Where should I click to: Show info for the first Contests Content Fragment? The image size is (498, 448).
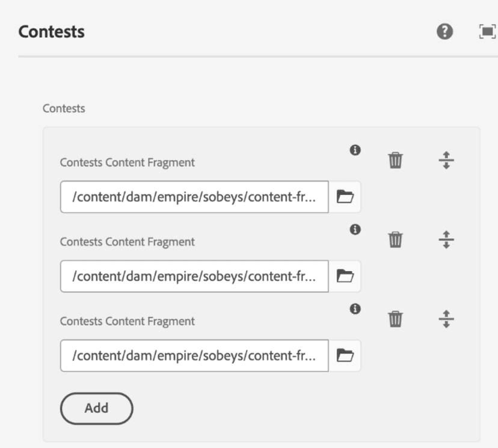click(355, 150)
